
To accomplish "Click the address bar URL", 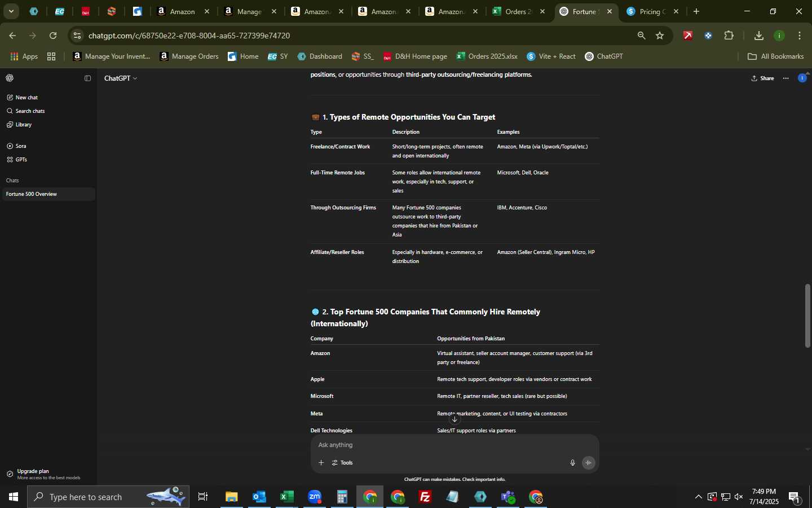I will [189, 36].
